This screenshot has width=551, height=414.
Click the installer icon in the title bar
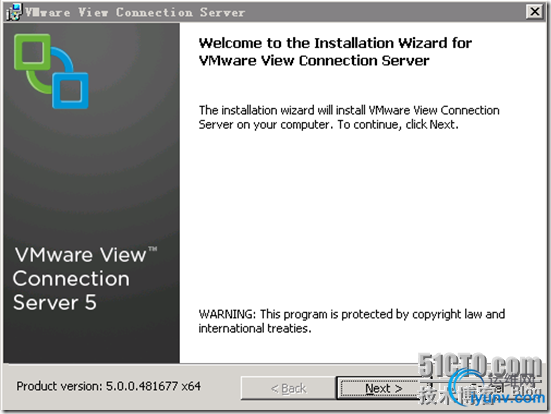tap(14, 12)
